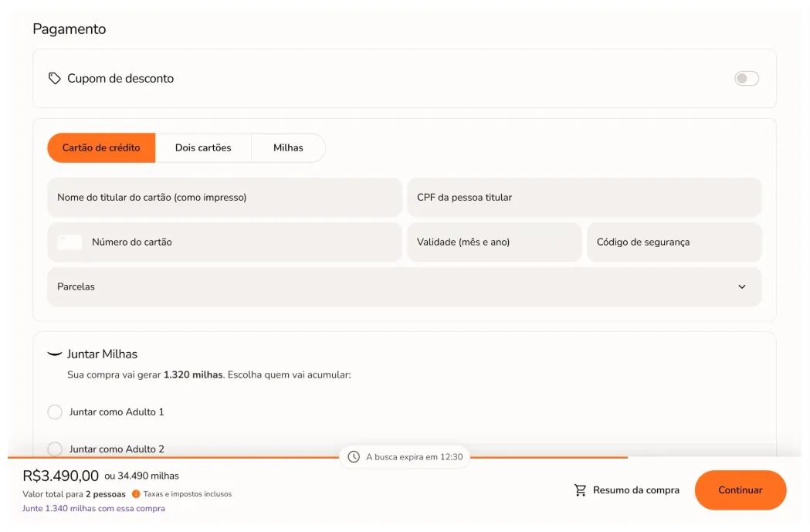Click 'Valor total para 2 pessoas' text

tap(74, 494)
